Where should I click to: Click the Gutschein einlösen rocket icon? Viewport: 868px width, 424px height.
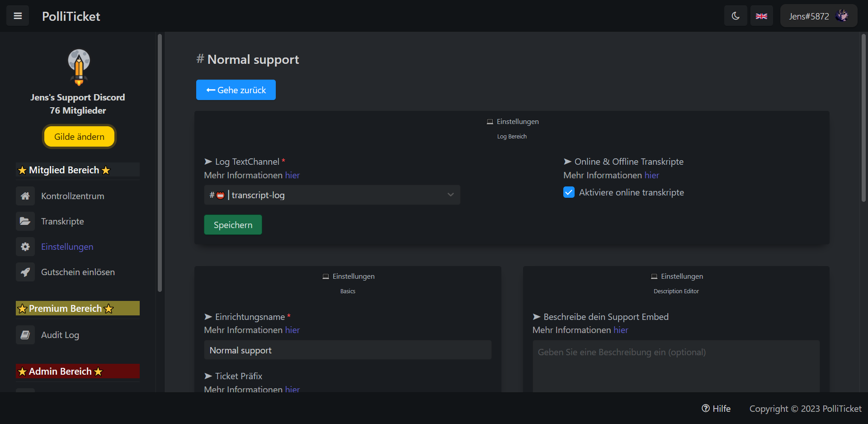pyautogui.click(x=25, y=272)
